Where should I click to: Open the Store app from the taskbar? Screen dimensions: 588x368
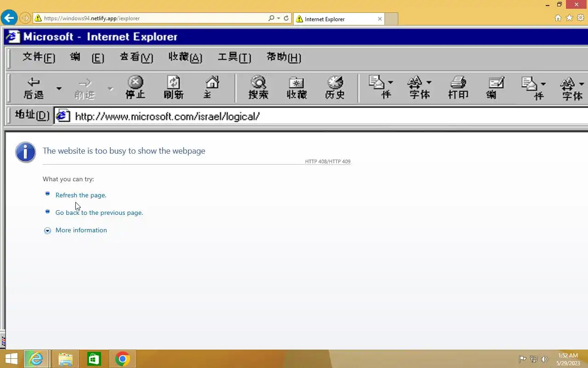click(x=94, y=359)
